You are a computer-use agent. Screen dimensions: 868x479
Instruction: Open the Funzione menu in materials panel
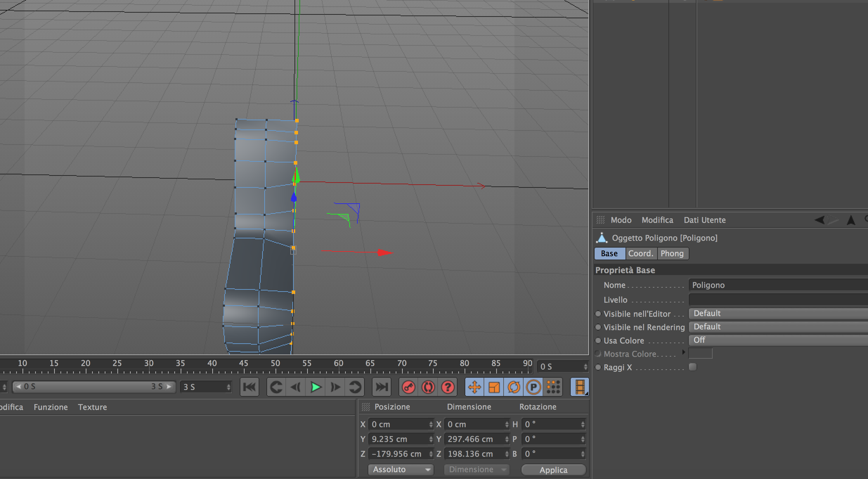(x=51, y=407)
